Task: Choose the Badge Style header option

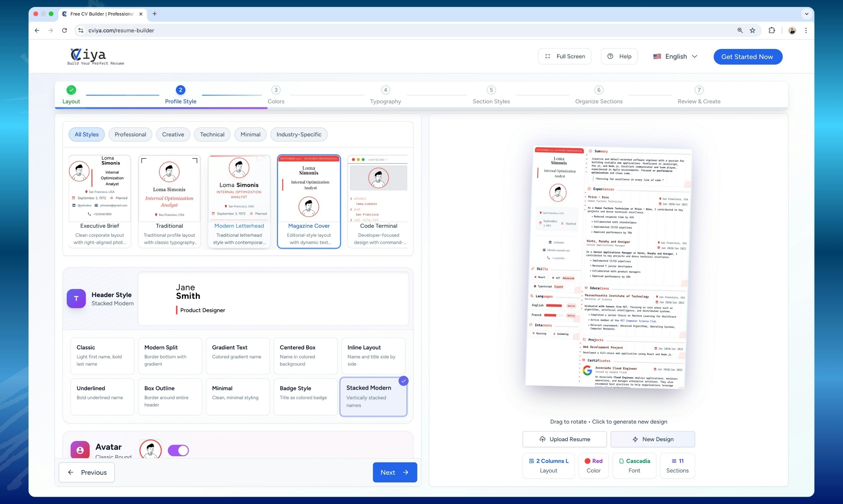Action: tap(305, 396)
